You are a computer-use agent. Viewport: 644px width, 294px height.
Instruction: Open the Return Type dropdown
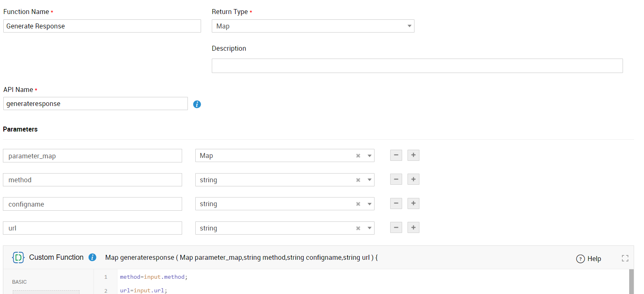point(313,26)
